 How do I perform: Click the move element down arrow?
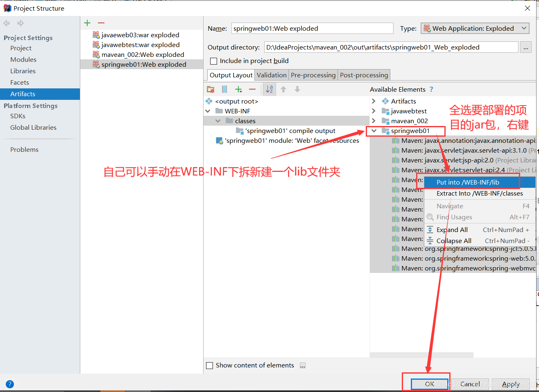point(297,89)
